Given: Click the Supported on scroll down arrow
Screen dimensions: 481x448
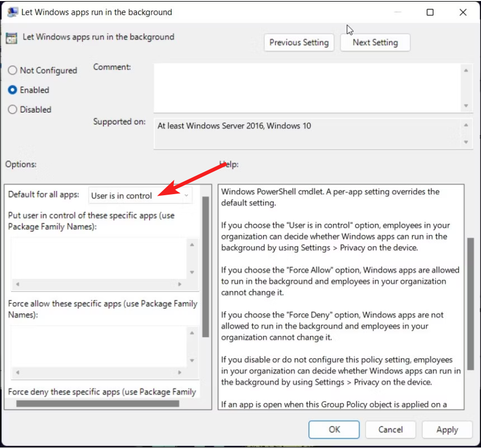Looking at the screenshot, I should (466, 142).
